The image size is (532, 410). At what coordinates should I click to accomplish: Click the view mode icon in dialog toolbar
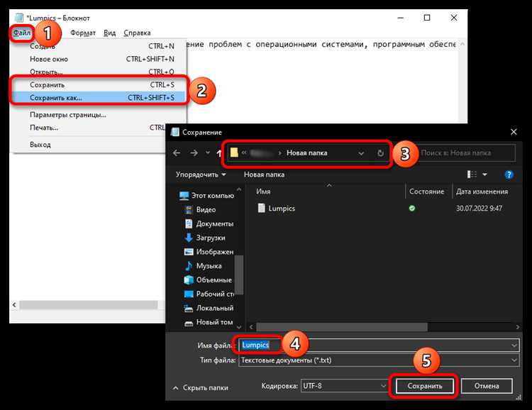click(472, 174)
